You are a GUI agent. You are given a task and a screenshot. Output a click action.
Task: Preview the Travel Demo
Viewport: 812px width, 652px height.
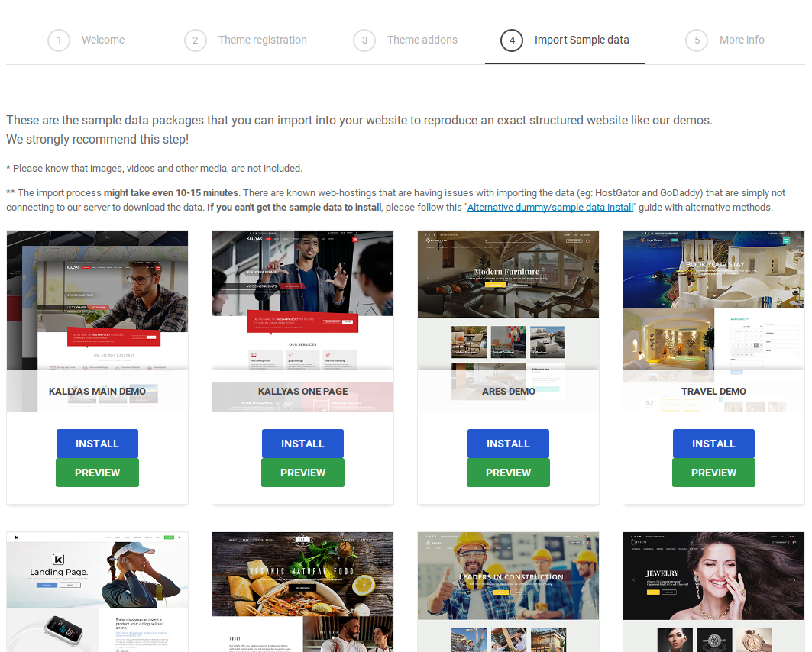[713, 473]
